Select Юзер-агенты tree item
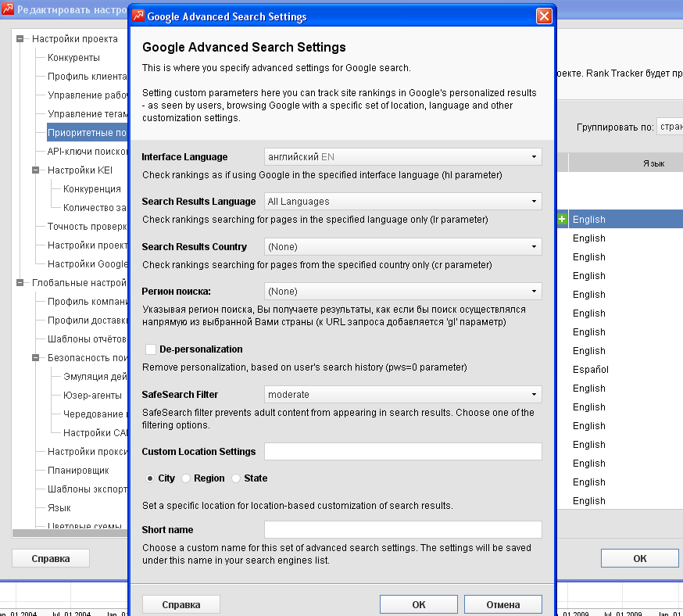 92,395
